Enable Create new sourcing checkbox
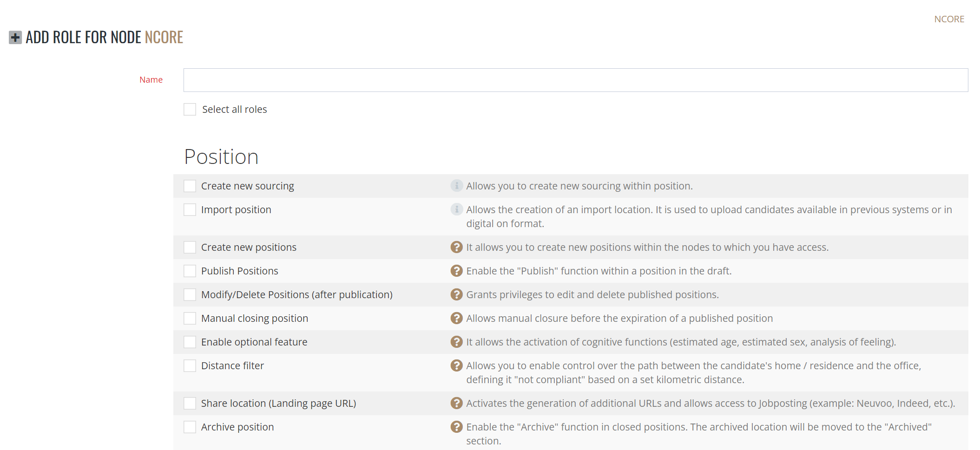This screenshot has width=980, height=450. pos(190,186)
